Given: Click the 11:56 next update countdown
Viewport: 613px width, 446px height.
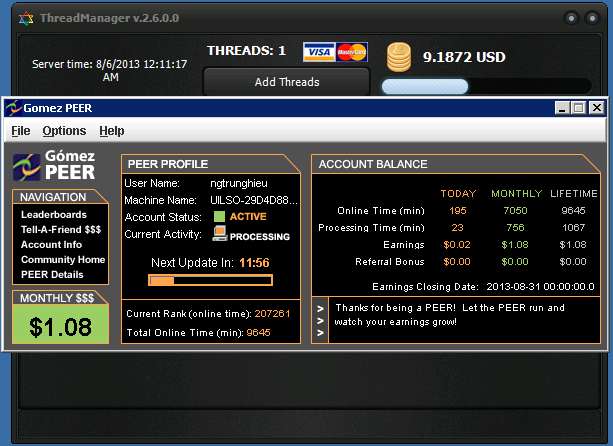Looking at the screenshot, I should pyautogui.click(x=254, y=263).
